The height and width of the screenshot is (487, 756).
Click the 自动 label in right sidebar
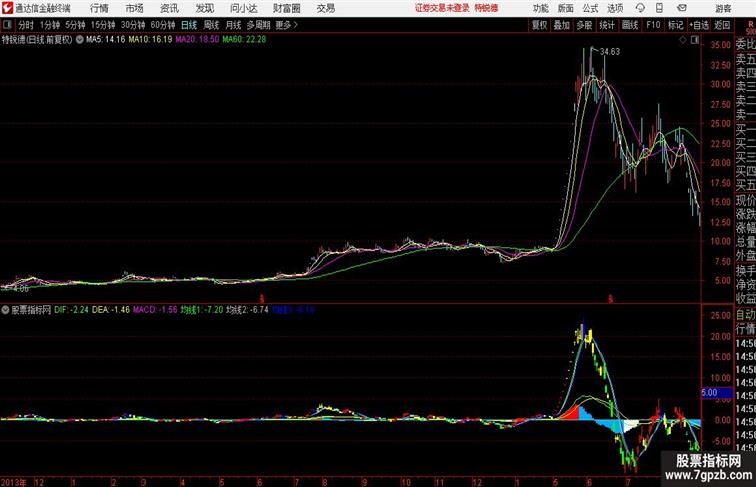(x=745, y=315)
